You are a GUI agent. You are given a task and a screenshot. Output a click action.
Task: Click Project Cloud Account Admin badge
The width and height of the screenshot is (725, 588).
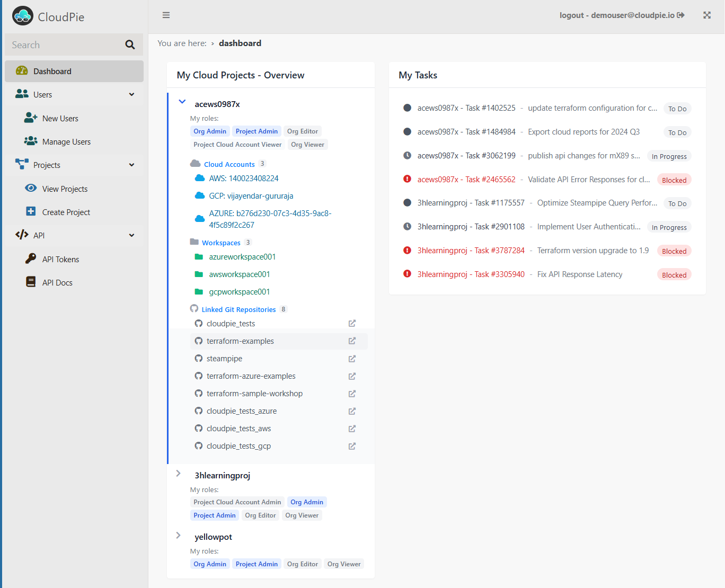237,502
